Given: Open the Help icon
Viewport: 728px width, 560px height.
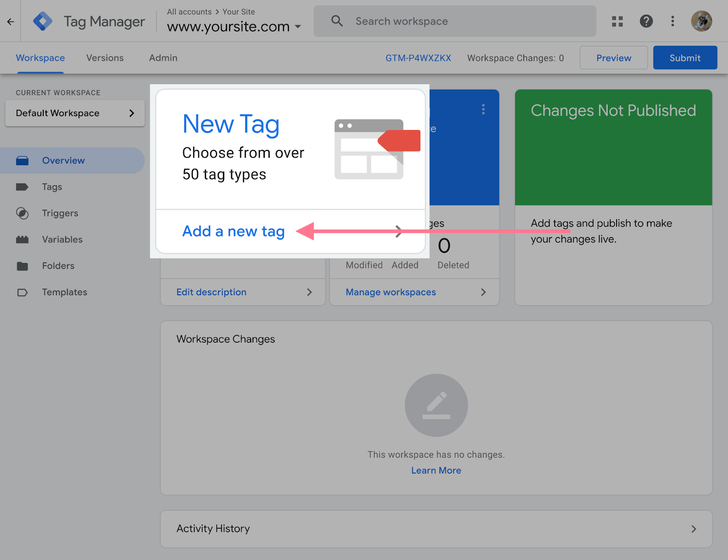Looking at the screenshot, I should coord(646,21).
